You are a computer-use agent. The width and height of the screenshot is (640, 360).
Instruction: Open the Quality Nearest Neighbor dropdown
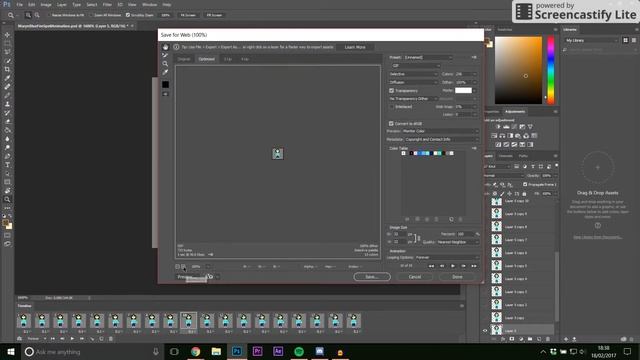click(457, 242)
